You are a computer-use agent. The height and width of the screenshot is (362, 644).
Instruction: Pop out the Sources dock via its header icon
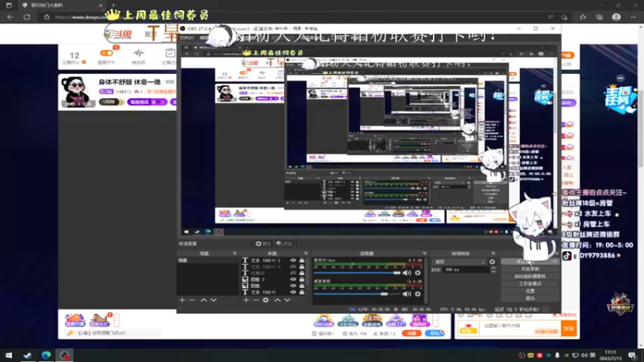(x=306, y=253)
